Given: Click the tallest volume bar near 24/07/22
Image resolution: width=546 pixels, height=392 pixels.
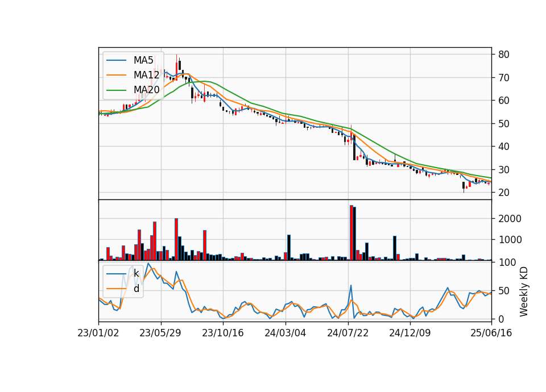Looking at the screenshot, I should pyautogui.click(x=351, y=233).
